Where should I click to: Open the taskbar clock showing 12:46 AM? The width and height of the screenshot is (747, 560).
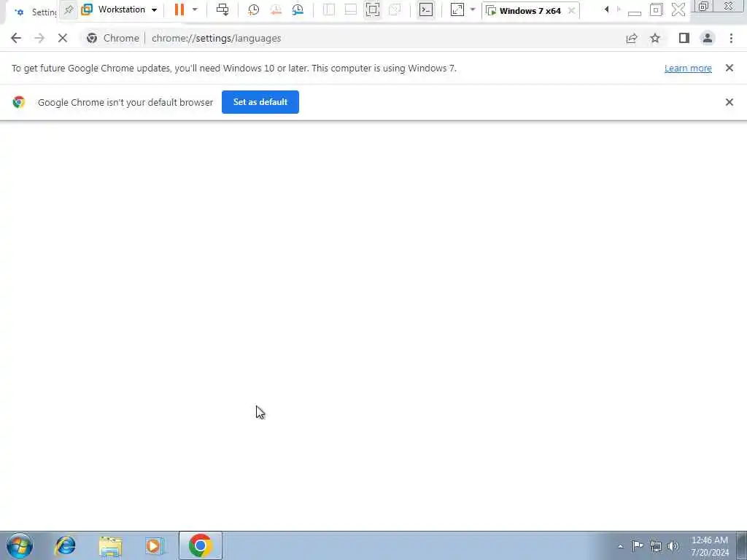tap(710, 545)
